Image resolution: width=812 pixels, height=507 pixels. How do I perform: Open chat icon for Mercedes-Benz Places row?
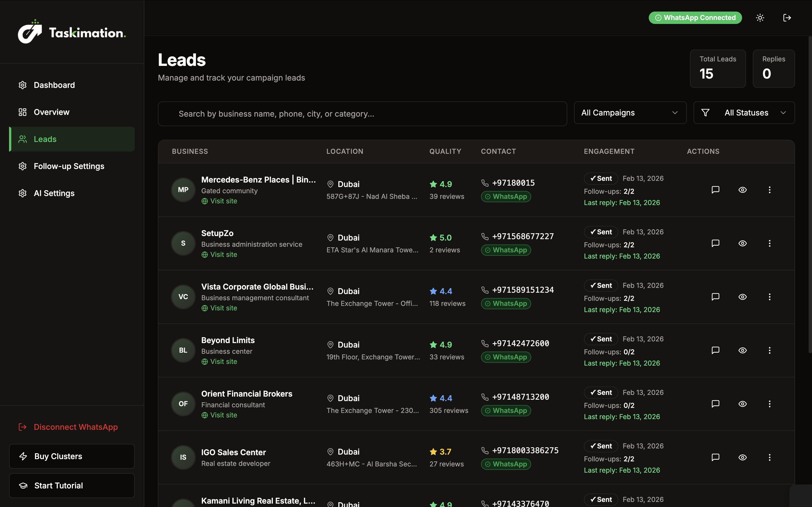pos(715,190)
